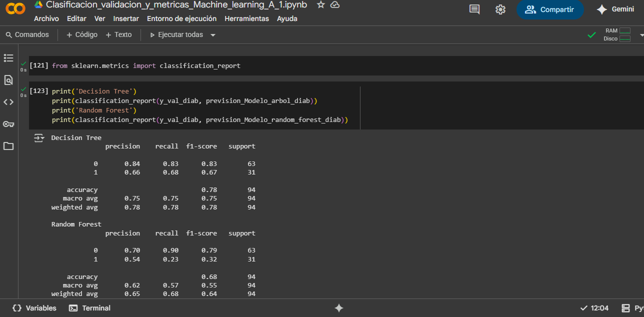Image resolution: width=644 pixels, height=317 pixels.
Task: Open the comments panel icon
Action: (474, 9)
